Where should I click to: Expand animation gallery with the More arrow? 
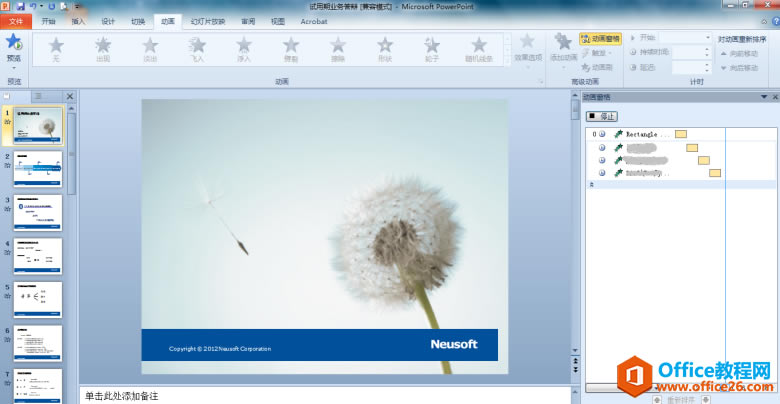pyautogui.click(x=507, y=61)
